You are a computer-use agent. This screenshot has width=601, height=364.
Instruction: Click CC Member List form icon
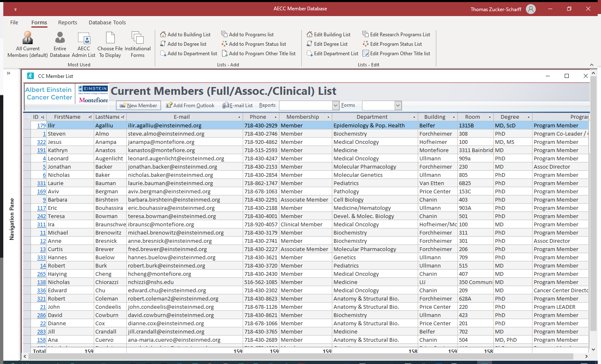(x=30, y=76)
